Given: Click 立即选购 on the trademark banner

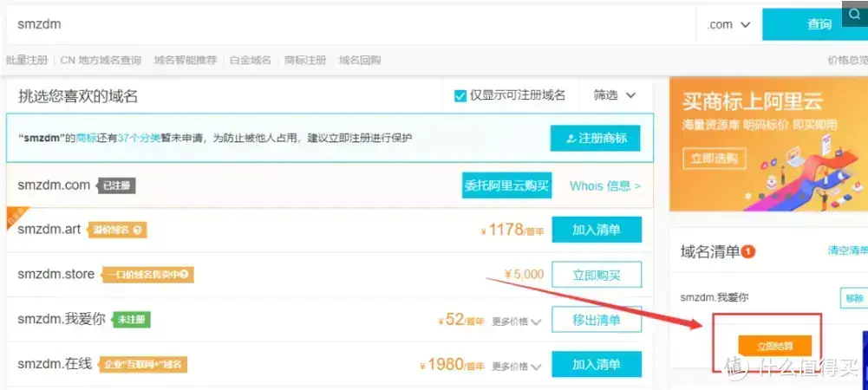Looking at the screenshot, I should coord(715,159).
